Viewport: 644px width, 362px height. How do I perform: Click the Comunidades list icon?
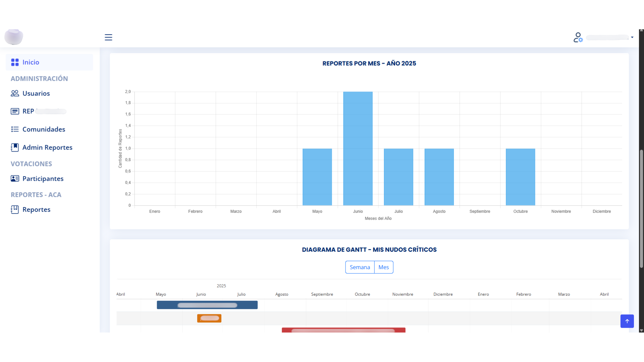[x=15, y=129]
